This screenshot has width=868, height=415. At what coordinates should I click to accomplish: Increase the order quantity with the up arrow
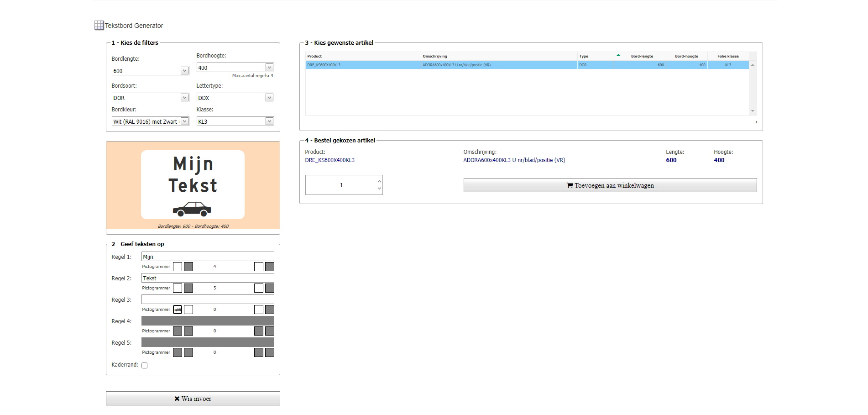pyautogui.click(x=379, y=181)
